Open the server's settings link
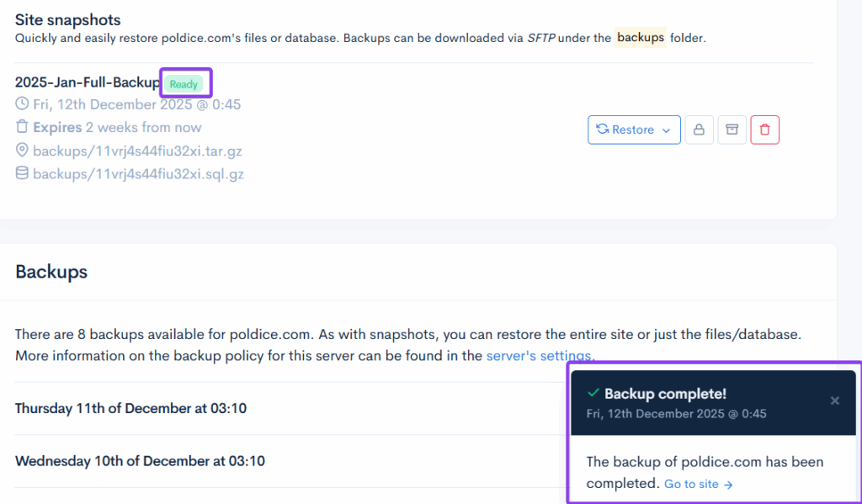This screenshot has width=862, height=504. click(540, 356)
